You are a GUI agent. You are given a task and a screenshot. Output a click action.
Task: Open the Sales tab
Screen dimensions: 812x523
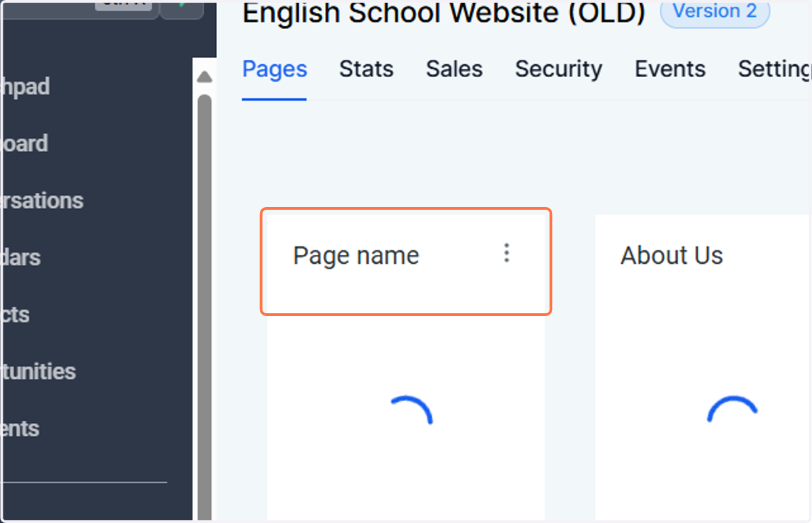pyautogui.click(x=455, y=69)
